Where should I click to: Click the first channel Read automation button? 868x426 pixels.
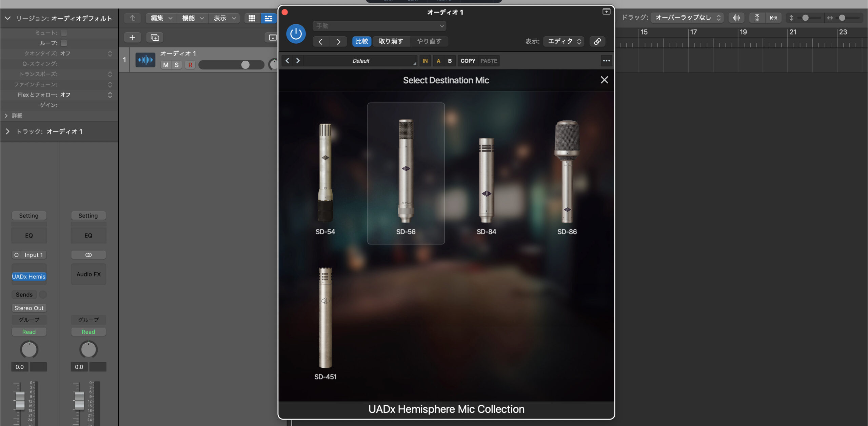[x=29, y=332]
